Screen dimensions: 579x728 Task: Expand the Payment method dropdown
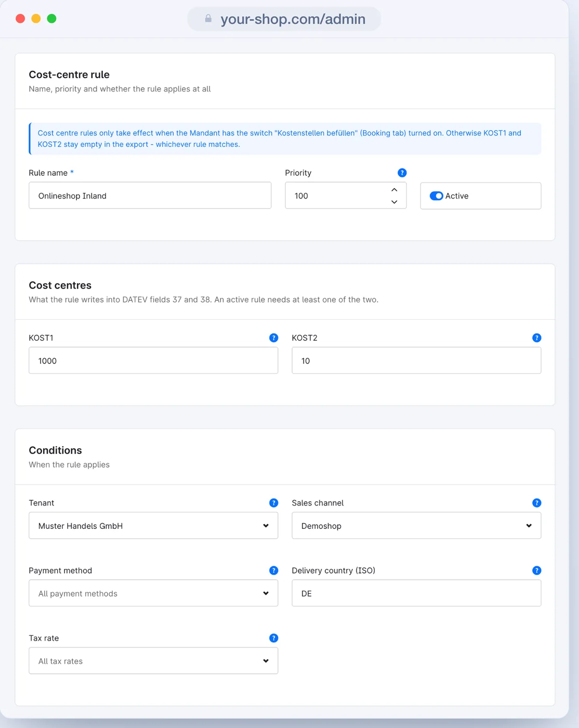click(153, 593)
